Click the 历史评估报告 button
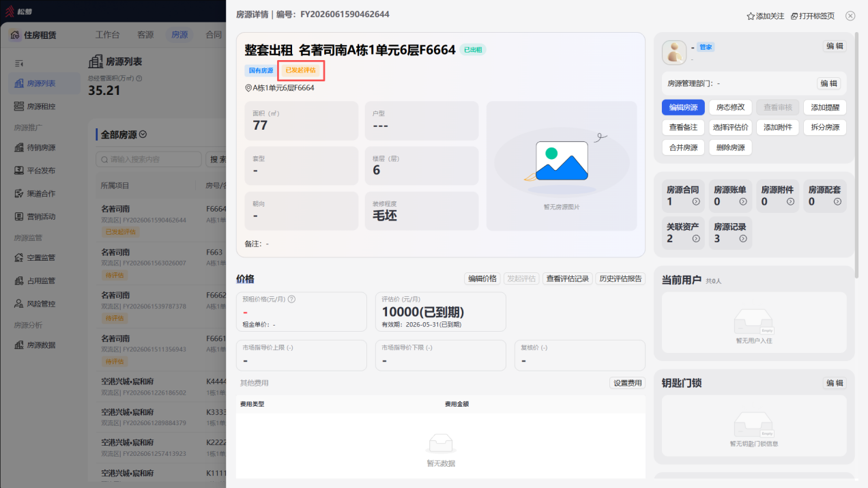 coord(620,278)
